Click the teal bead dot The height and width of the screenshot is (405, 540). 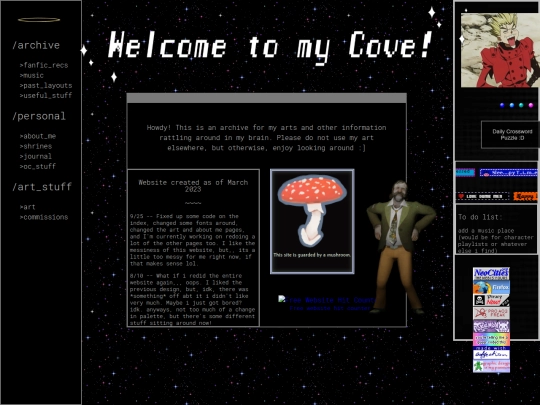[521, 105]
